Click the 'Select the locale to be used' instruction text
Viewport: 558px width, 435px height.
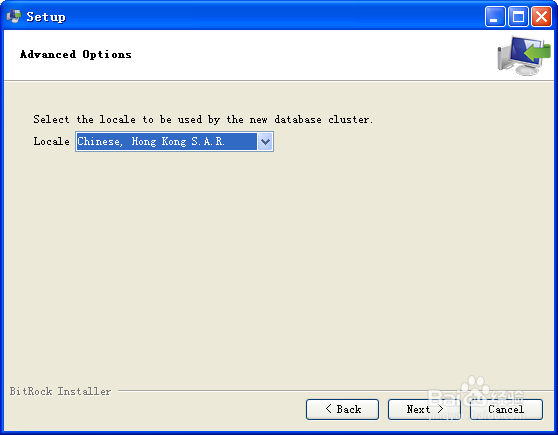click(203, 120)
